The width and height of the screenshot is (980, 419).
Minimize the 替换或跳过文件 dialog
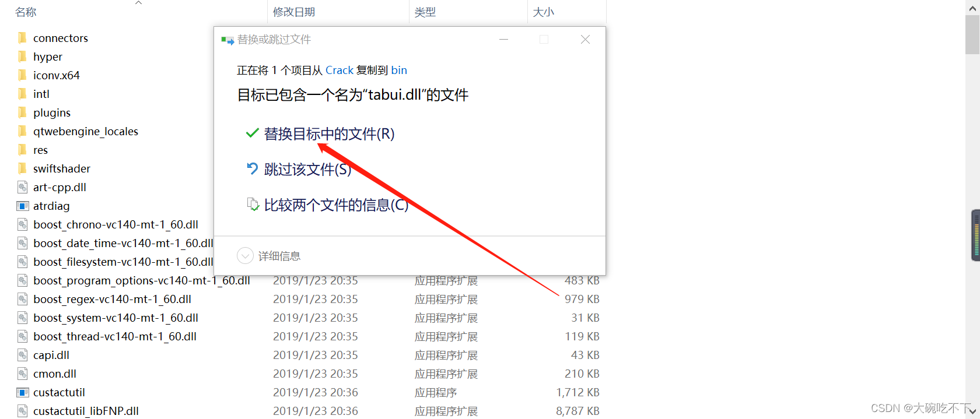pos(504,40)
